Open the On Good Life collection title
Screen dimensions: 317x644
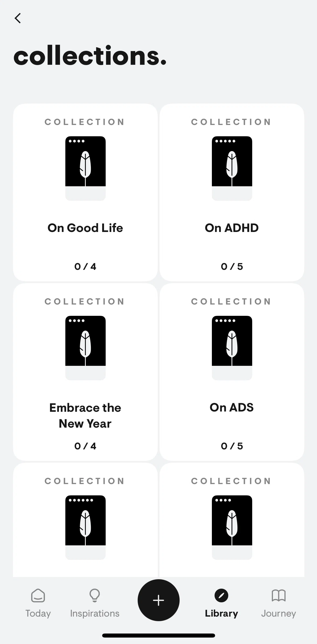(x=85, y=228)
